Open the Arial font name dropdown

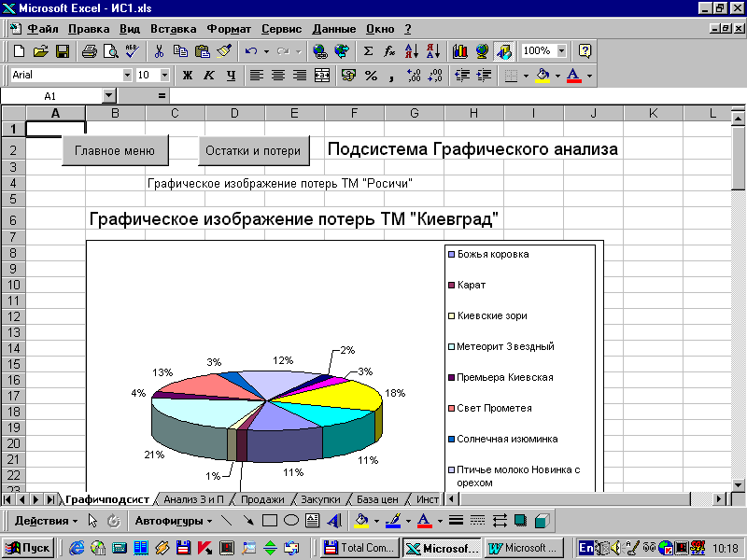(127, 76)
